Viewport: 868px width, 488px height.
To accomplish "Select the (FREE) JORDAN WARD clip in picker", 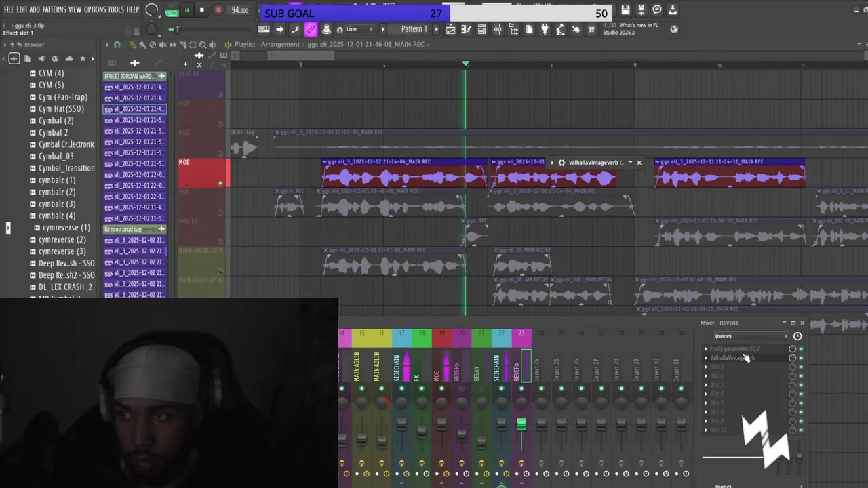I will tap(134, 76).
